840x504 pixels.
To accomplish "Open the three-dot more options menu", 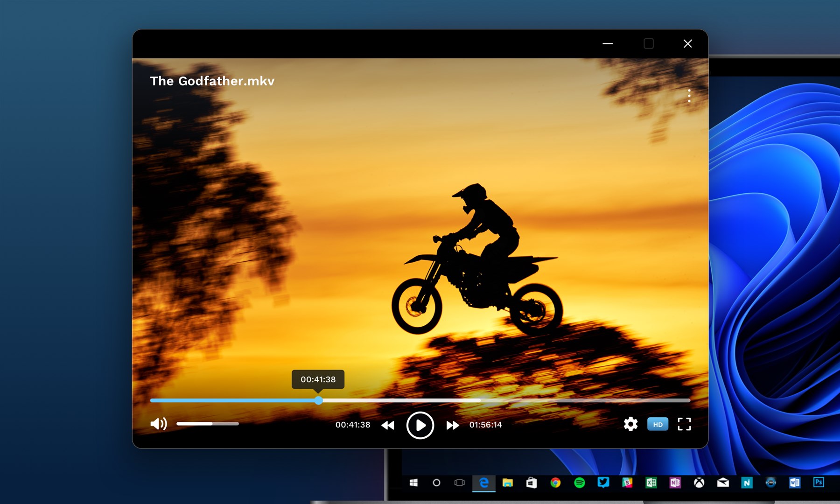I will tap(689, 96).
